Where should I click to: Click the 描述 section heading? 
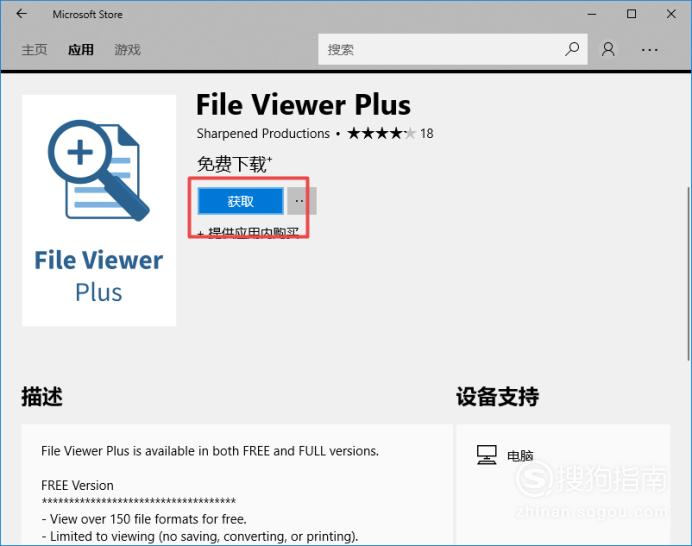[42, 396]
